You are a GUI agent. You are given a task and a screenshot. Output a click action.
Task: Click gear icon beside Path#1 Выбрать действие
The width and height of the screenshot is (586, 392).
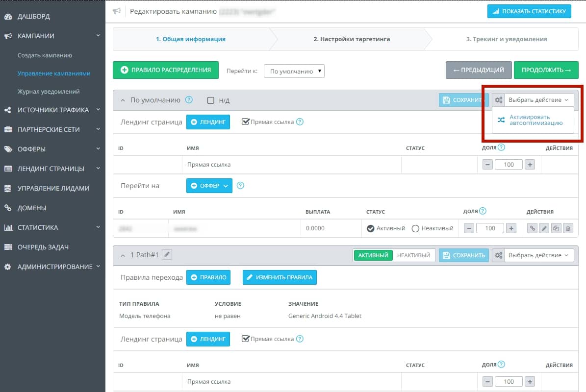click(x=498, y=255)
